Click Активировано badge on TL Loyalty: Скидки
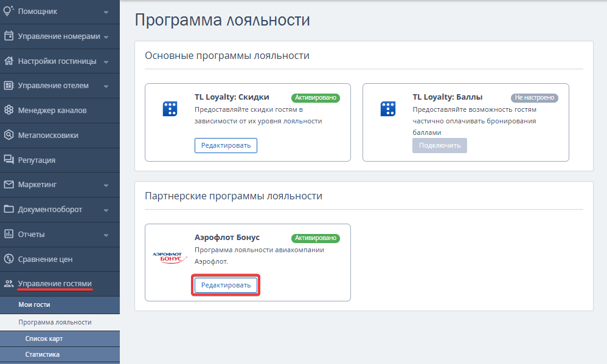The height and width of the screenshot is (364, 607). (x=316, y=97)
